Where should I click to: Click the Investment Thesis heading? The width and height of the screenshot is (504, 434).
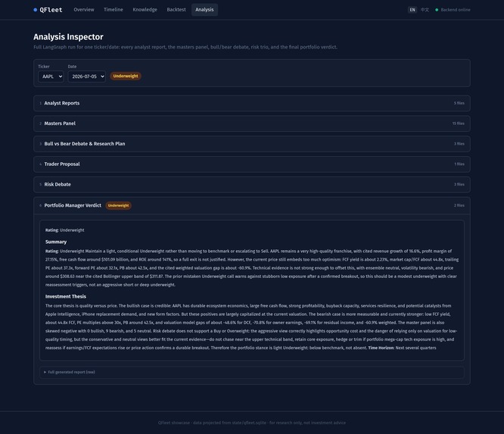pyautogui.click(x=66, y=297)
